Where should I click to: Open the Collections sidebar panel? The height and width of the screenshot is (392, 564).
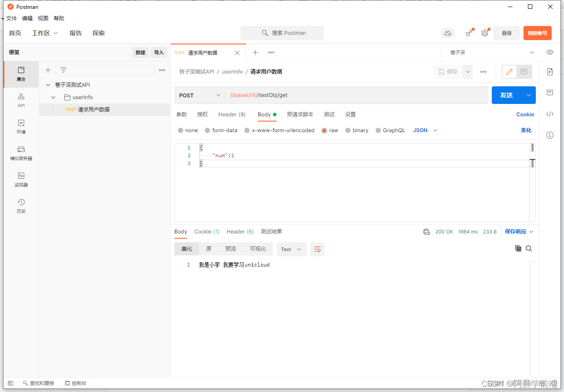(x=21, y=74)
